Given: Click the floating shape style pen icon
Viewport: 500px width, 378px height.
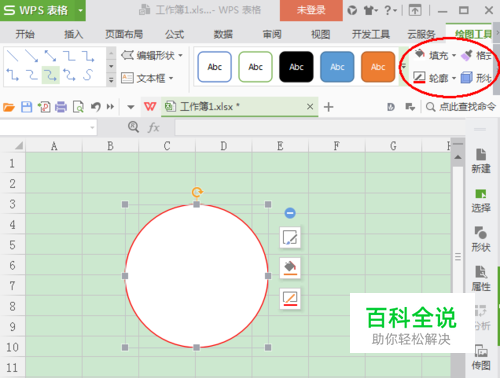Looking at the screenshot, I should pos(290,238).
